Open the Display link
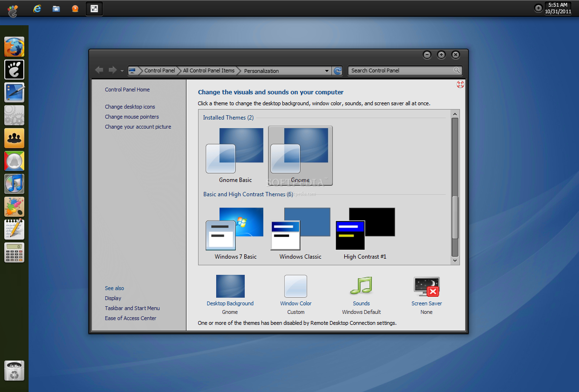This screenshot has width=579, height=392. (113, 298)
